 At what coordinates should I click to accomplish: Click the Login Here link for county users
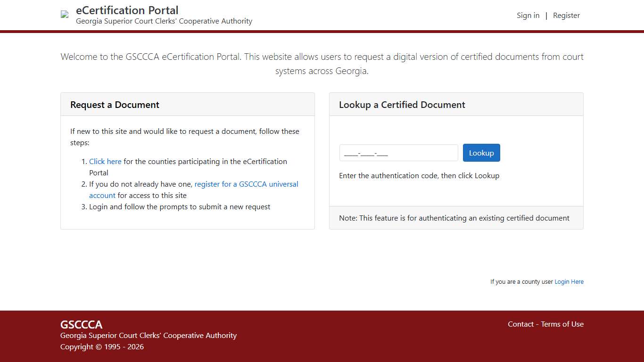point(569,281)
